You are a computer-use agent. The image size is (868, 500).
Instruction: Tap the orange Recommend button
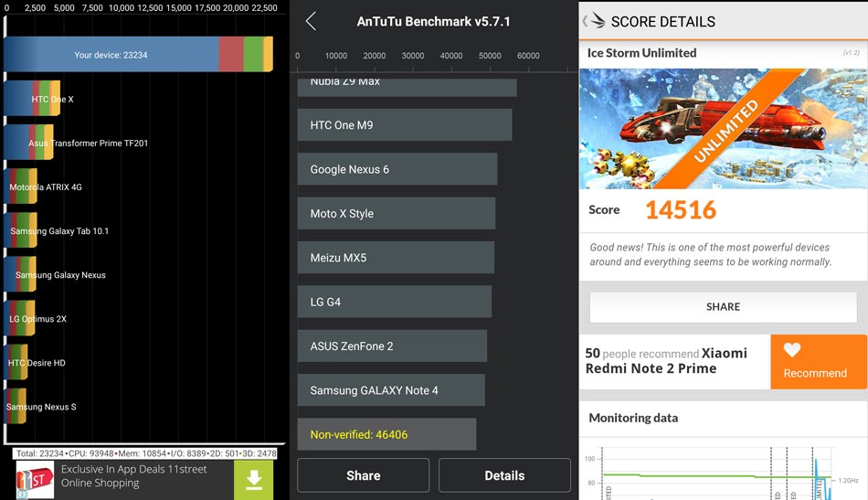(x=819, y=362)
